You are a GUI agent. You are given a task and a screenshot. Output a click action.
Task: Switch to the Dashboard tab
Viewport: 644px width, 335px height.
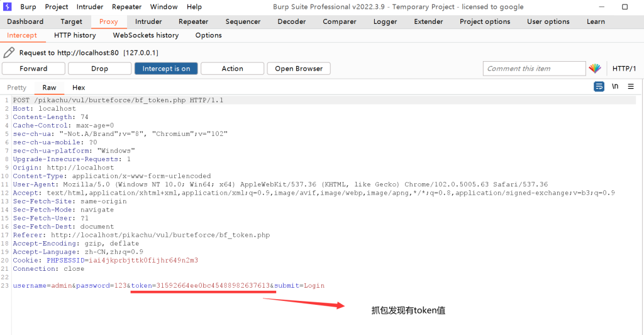25,22
